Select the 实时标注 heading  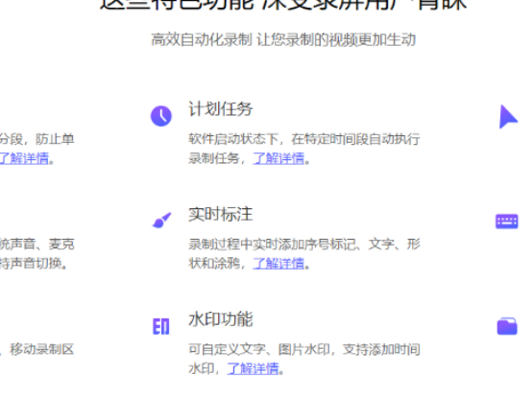[x=221, y=214]
